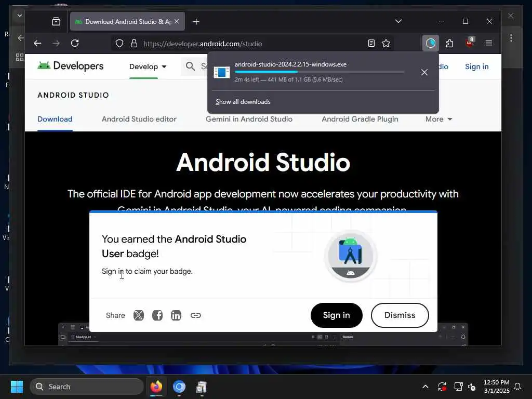Click the download file type icon
The height and width of the screenshot is (399, 532).
(x=221, y=72)
